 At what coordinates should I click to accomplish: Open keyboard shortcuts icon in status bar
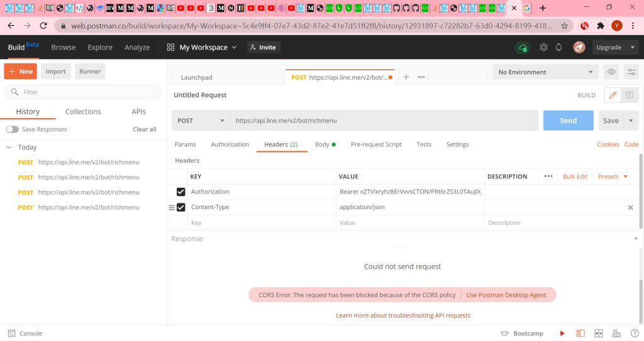tap(616, 333)
